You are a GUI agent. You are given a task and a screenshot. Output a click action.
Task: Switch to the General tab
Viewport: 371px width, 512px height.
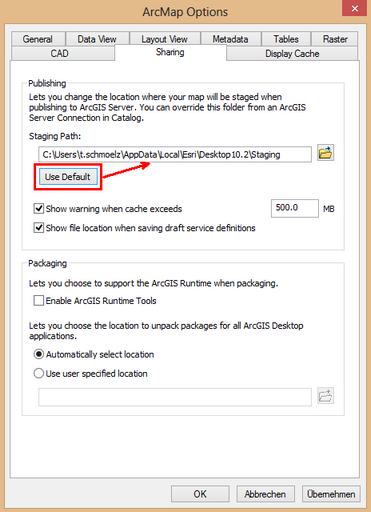coord(38,39)
